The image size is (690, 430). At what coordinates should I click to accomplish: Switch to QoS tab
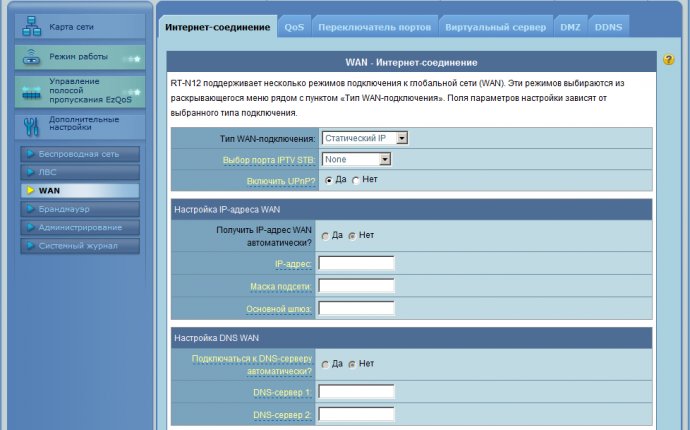[x=294, y=27]
